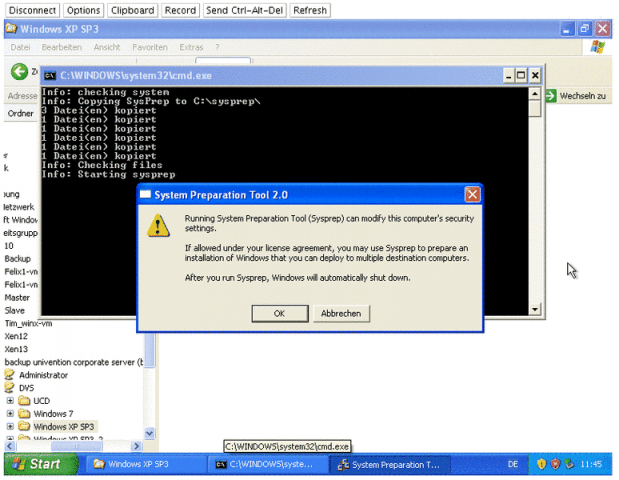
Task: Select the Administrator tree item
Action: pos(43,375)
